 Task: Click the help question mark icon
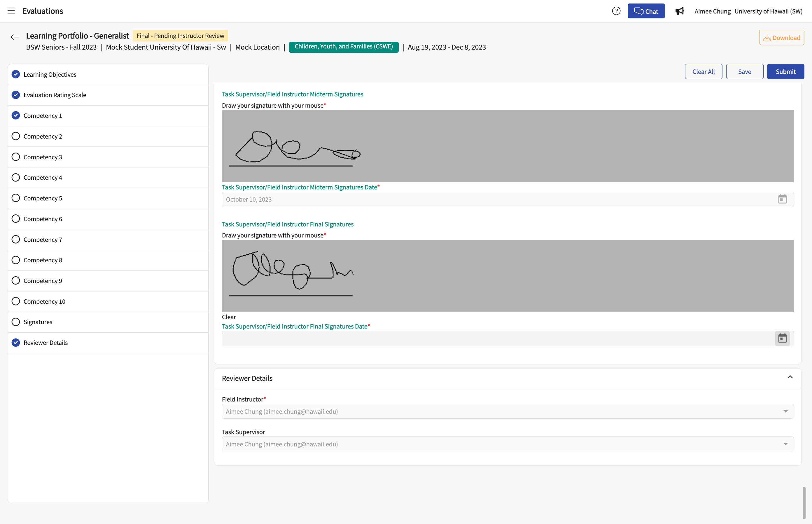click(x=616, y=11)
